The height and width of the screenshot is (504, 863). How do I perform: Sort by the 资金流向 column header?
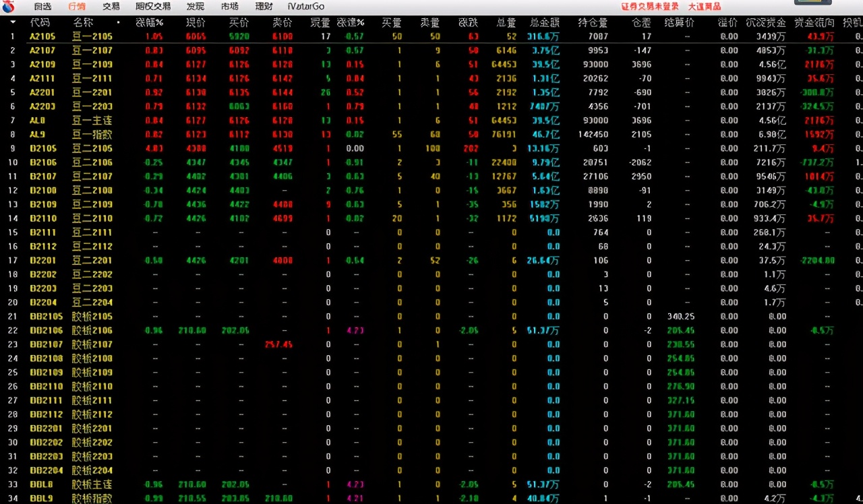814,22
